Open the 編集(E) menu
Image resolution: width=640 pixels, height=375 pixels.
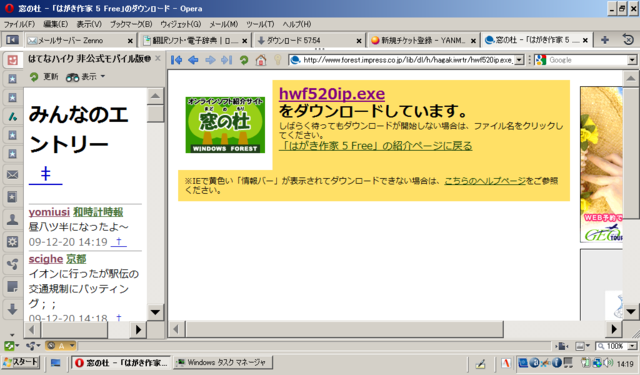coord(56,24)
